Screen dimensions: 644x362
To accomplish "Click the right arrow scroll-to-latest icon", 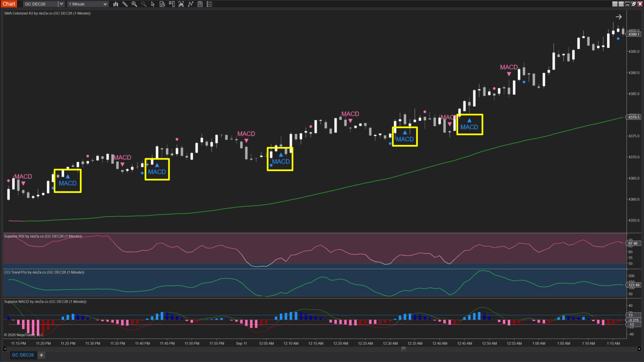I will 619,17.
